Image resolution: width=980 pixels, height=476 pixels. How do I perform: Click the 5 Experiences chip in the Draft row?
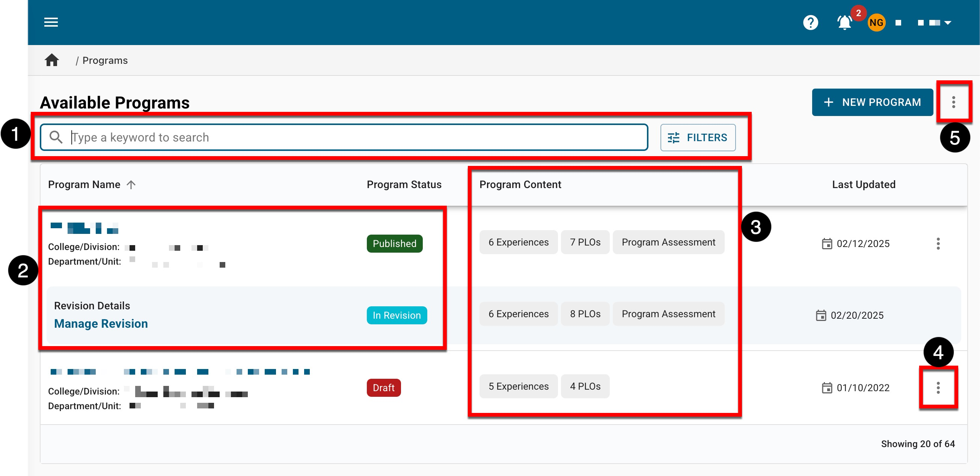pos(518,386)
